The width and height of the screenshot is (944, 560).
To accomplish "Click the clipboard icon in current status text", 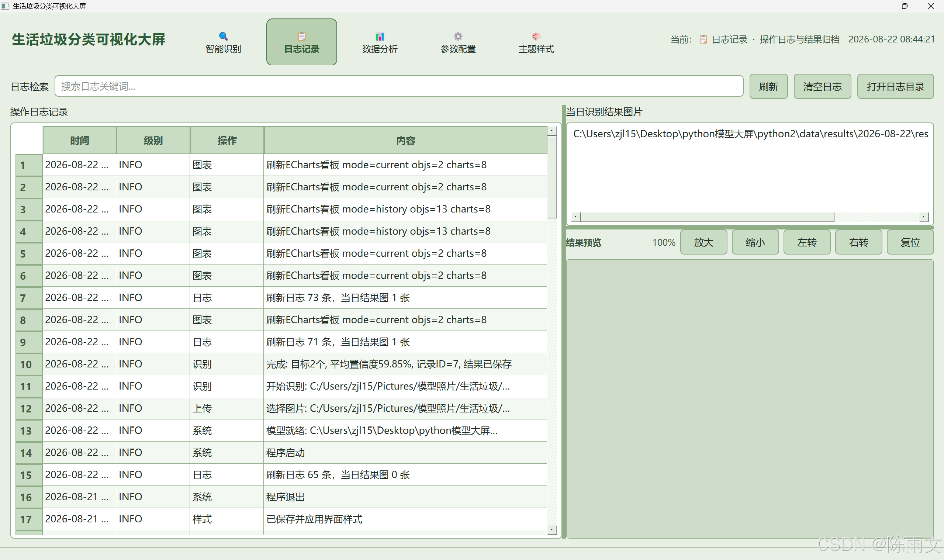I will [x=703, y=39].
